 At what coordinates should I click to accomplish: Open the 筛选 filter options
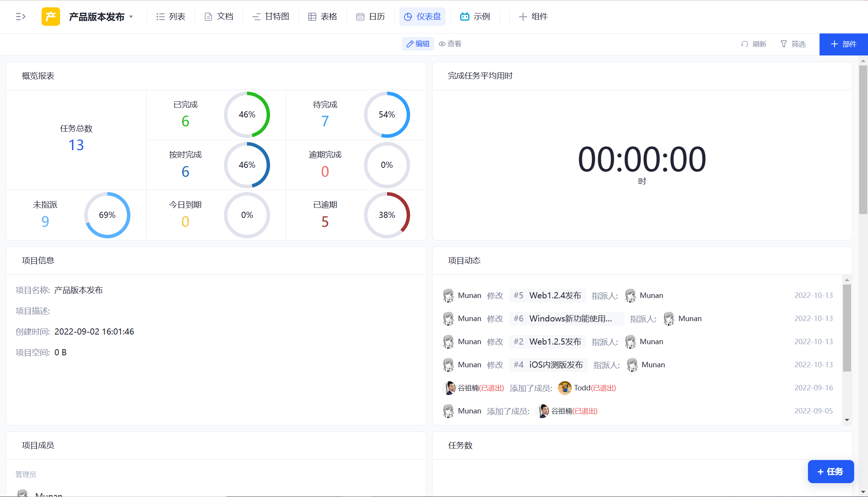point(793,44)
